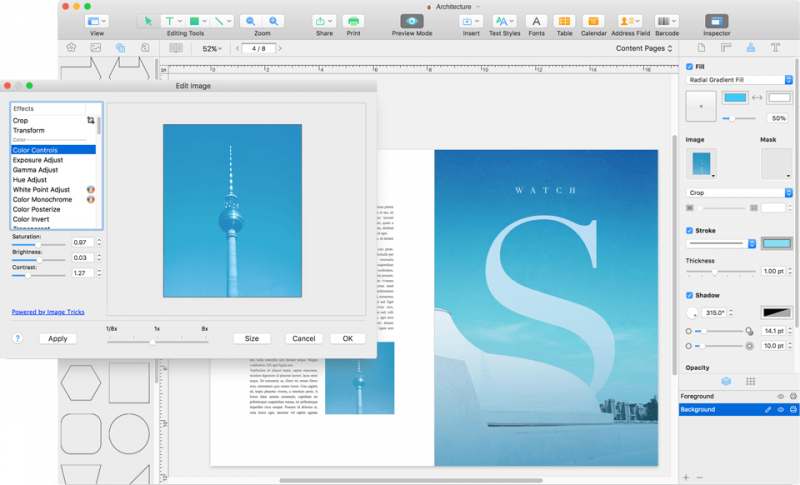This screenshot has height=485, width=800.
Task: Click the Preview Mode eye icon
Action: 412,20
